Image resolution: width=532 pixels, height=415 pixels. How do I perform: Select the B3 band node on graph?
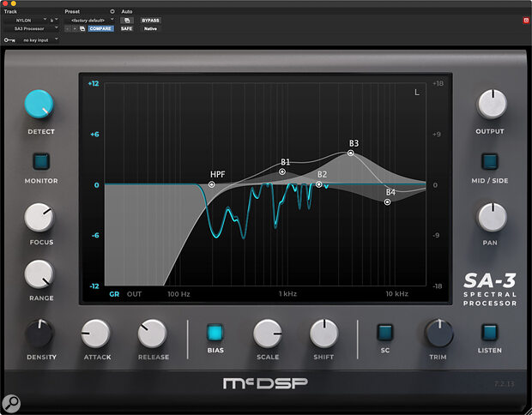click(x=350, y=153)
